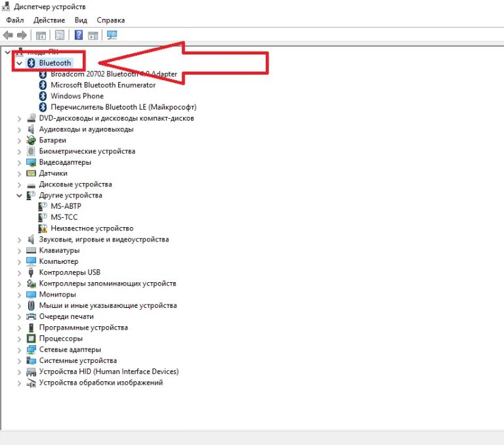Click the Батареи battery icon
This screenshot has height=445, width=504.
click(x=31, y=140)
